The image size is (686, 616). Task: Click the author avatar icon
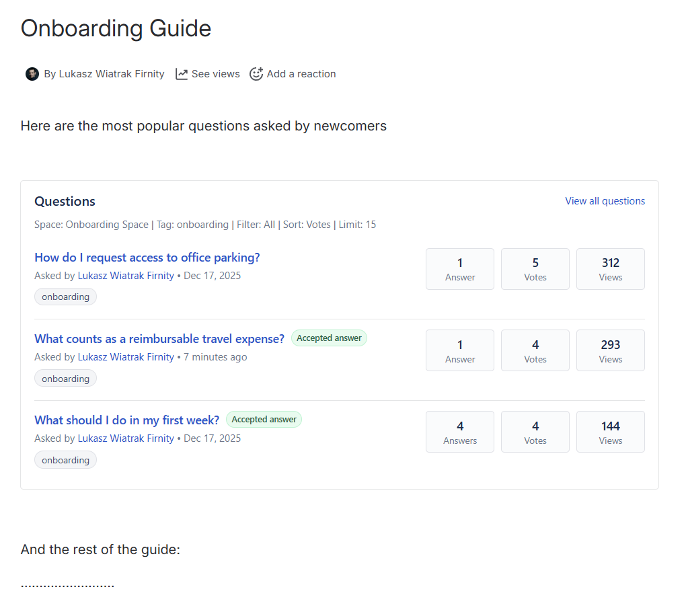point(32,74)
